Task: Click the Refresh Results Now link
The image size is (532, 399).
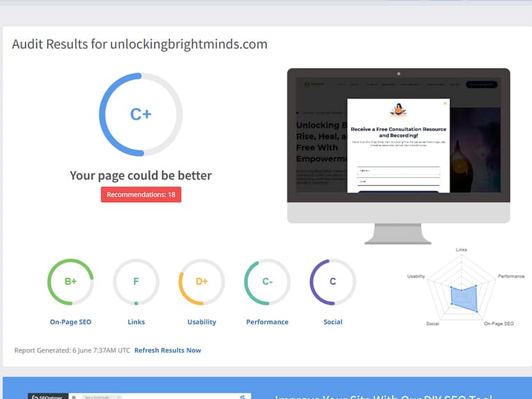Action: click(x=168, y=351)
